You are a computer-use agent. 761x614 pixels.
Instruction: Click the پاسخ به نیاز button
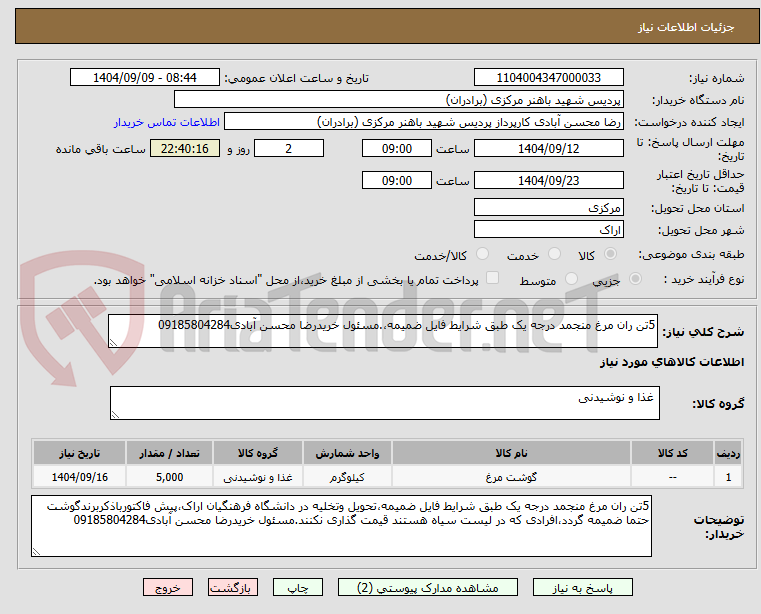click(582, 587)
